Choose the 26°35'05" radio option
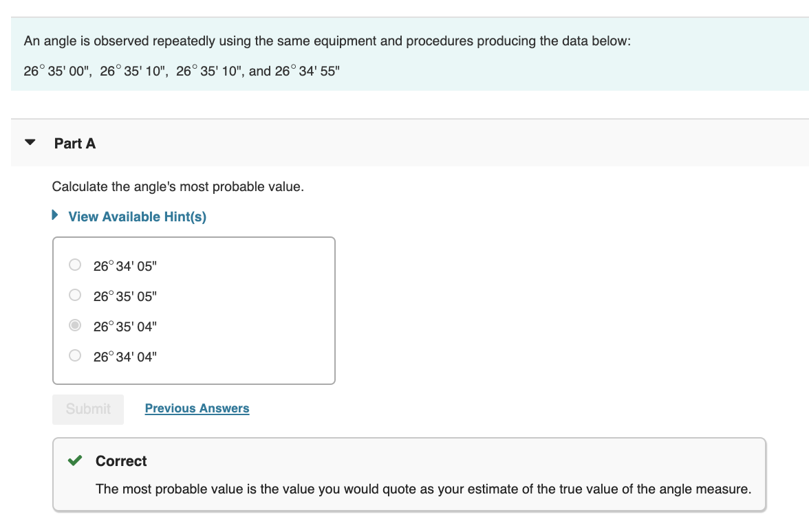The height and width of the screenshot is (532, 809). point(75,296)
